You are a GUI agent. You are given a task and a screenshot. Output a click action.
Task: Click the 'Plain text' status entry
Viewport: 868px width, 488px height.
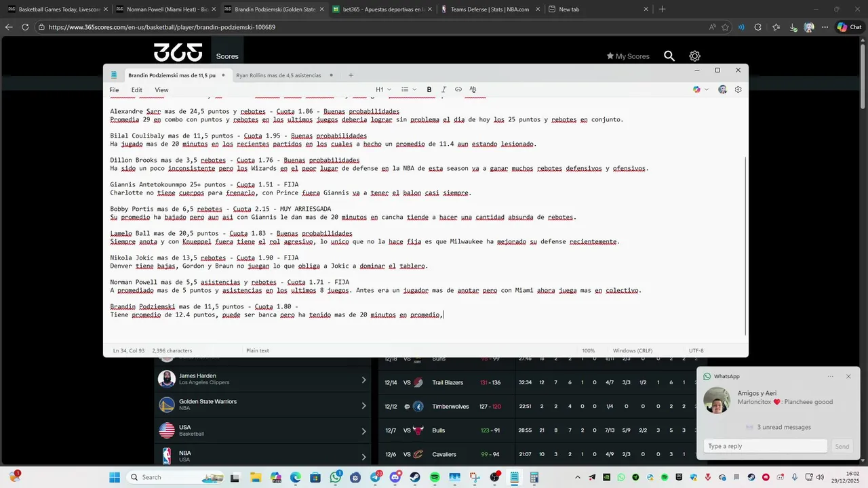(x=258, y=350)
